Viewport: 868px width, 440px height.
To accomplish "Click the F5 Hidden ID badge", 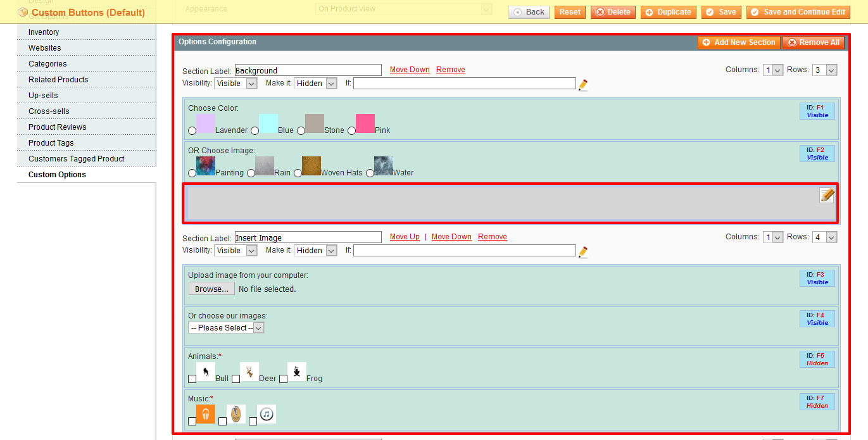I will point(817,360).
